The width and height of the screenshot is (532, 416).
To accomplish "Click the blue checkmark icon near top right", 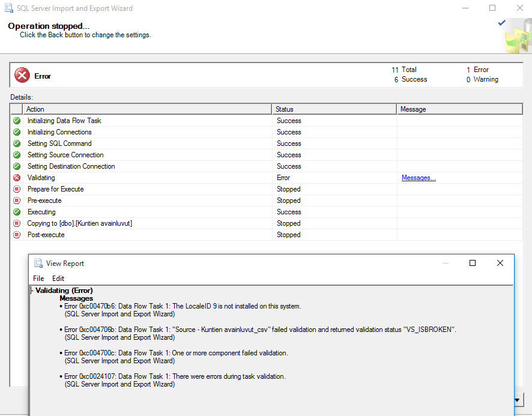I will click(501, 22).
